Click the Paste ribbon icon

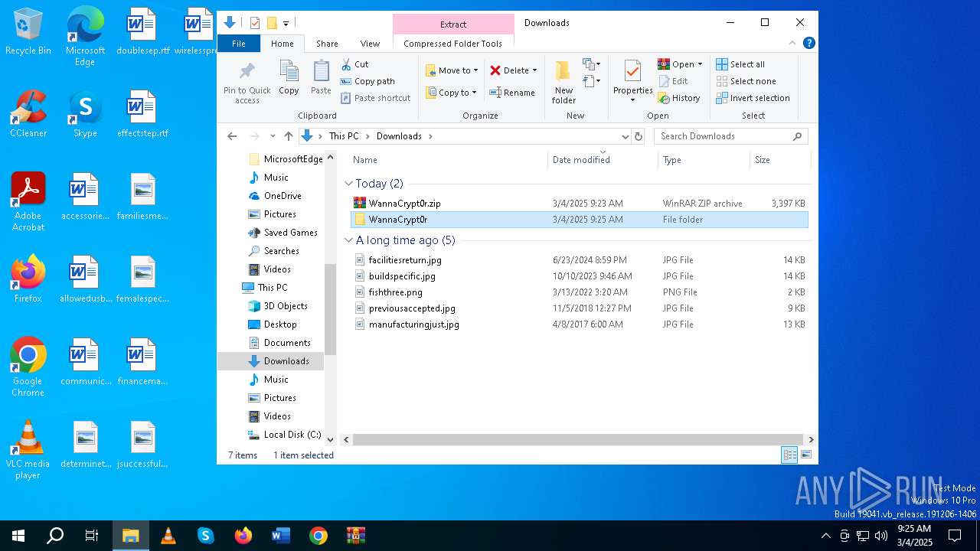point(321,78)
